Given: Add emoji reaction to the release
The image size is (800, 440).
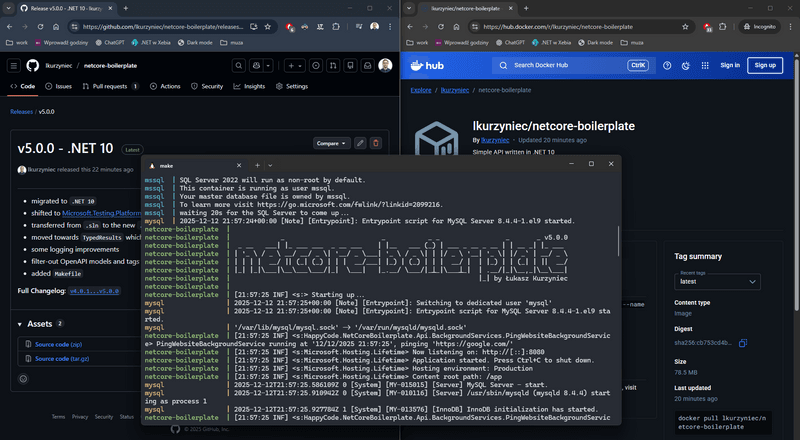Looking at the screenshot, I should pos(23,379).
